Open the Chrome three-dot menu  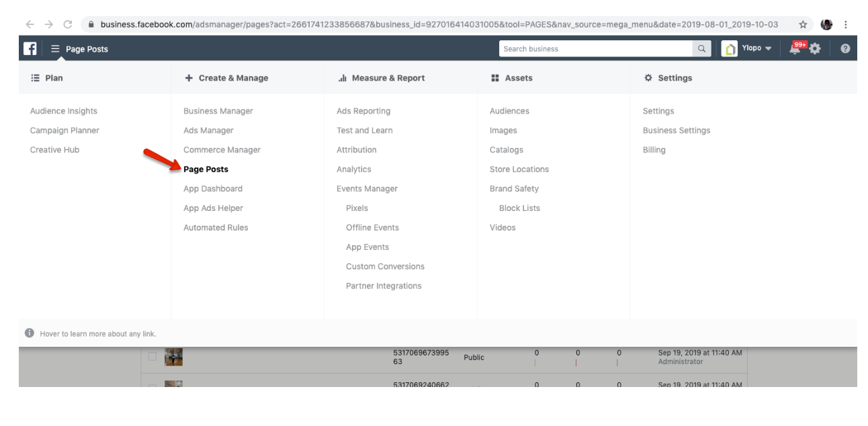(845, 24)
